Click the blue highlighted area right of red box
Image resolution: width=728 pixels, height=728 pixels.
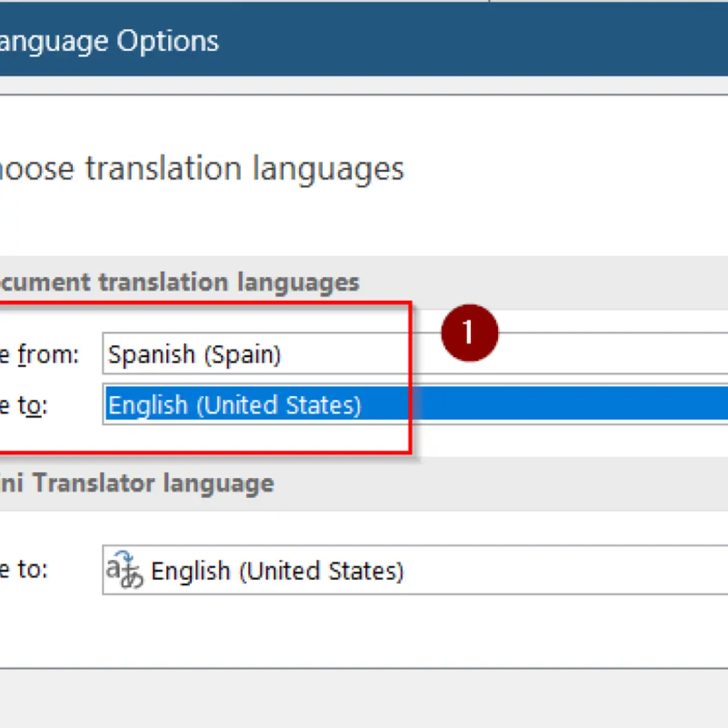point(570,404)
